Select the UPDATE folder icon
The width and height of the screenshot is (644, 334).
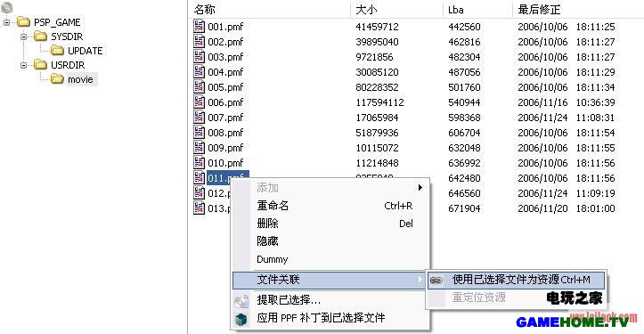(x=57, y=51)
